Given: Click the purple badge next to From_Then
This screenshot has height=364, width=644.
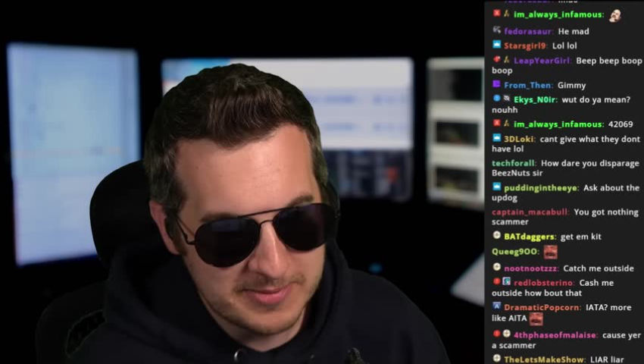Looking at the screenshot, I should point(496,84).
